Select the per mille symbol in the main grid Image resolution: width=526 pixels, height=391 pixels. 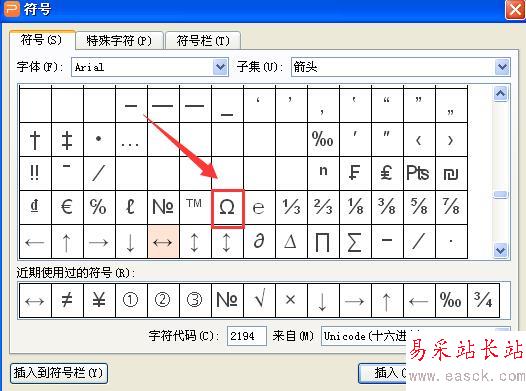tap(323, 139)
